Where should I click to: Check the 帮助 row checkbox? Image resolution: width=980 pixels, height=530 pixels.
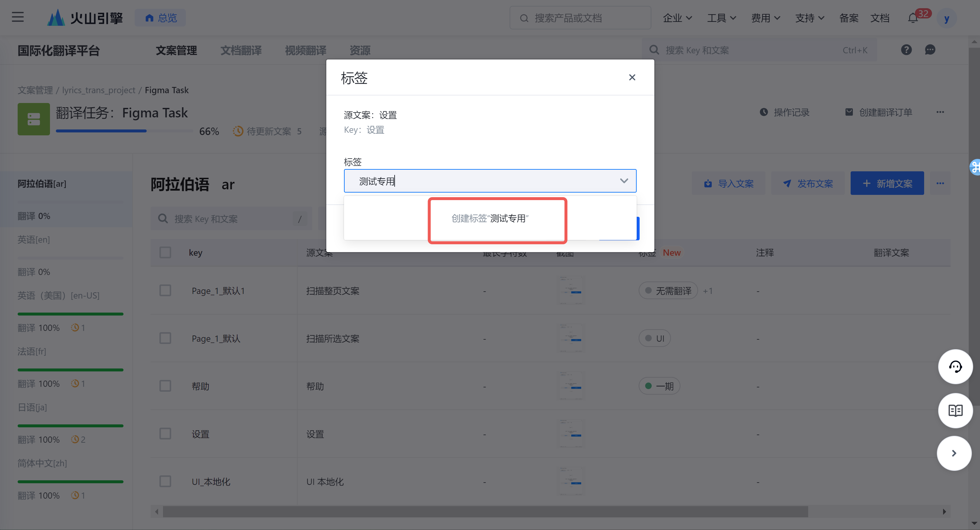(165, 386)
